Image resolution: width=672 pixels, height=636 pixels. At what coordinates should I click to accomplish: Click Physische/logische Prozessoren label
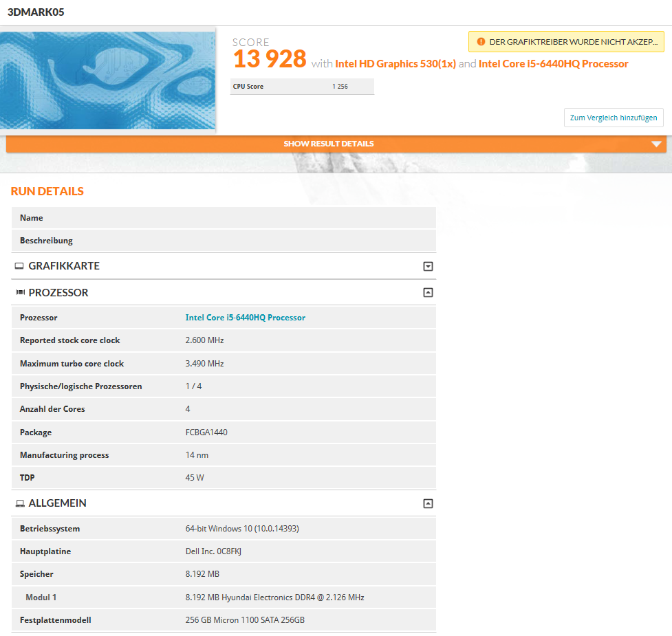pos(80,386)
